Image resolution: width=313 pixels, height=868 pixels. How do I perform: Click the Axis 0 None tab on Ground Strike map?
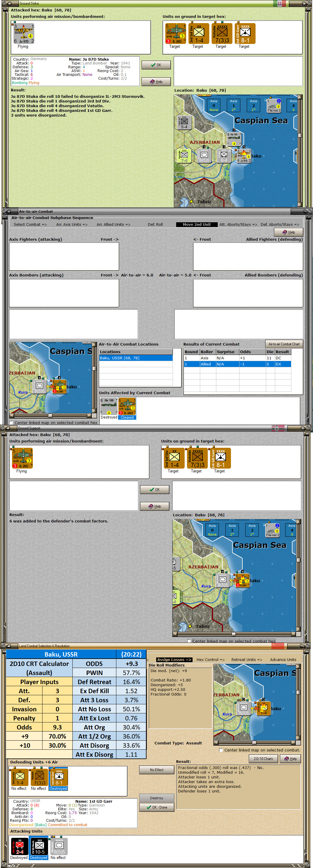[x=214, y=105]
